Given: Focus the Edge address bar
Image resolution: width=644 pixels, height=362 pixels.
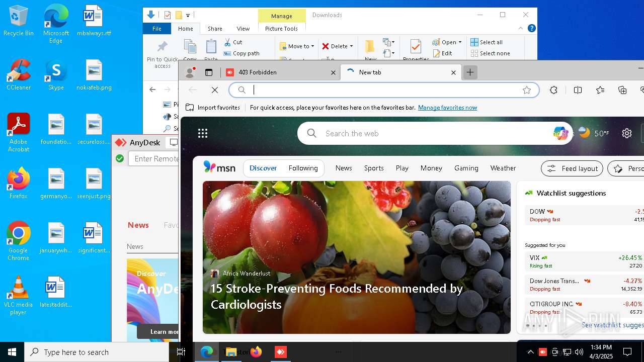Looking at the screenshot, I should click(x=383, y=90).
